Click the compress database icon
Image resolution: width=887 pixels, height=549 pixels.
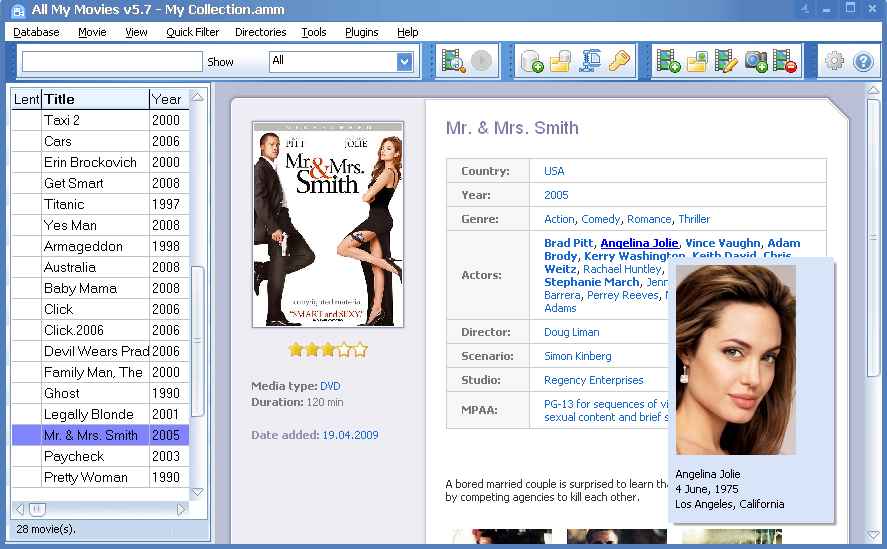[589, 61]
